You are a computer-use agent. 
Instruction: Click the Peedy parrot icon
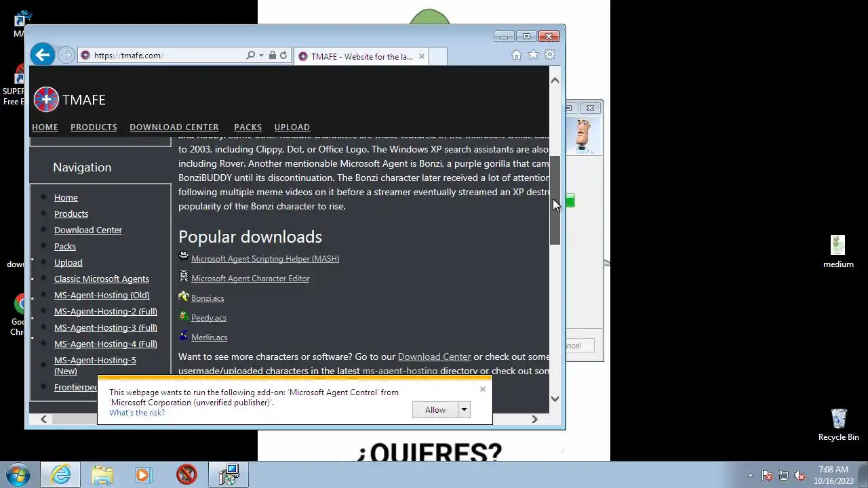coord(184,316)
